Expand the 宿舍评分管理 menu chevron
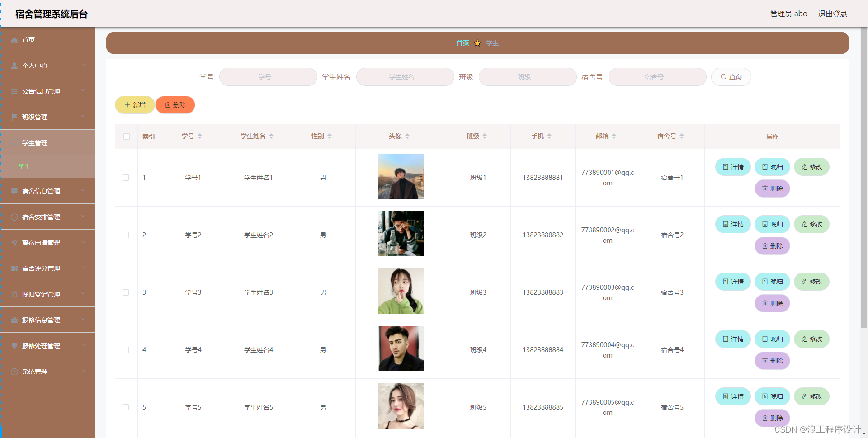This screenshot has width=868, height=438. [83, 268]
